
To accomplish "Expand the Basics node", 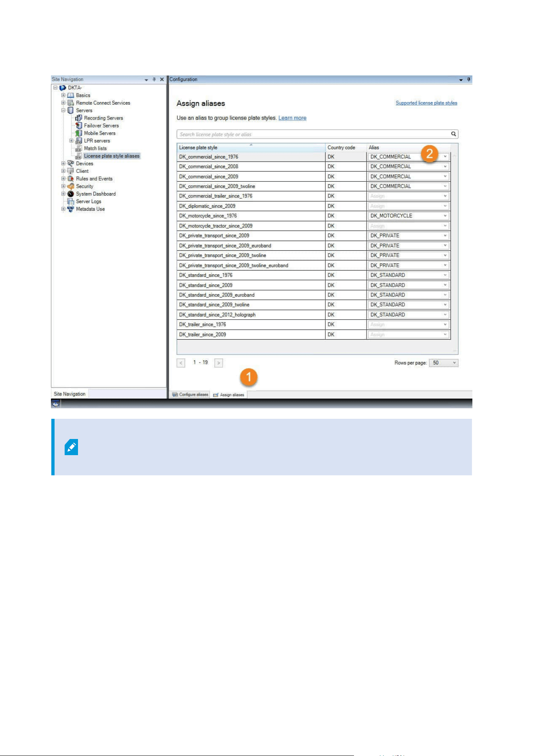I will 63,95.
